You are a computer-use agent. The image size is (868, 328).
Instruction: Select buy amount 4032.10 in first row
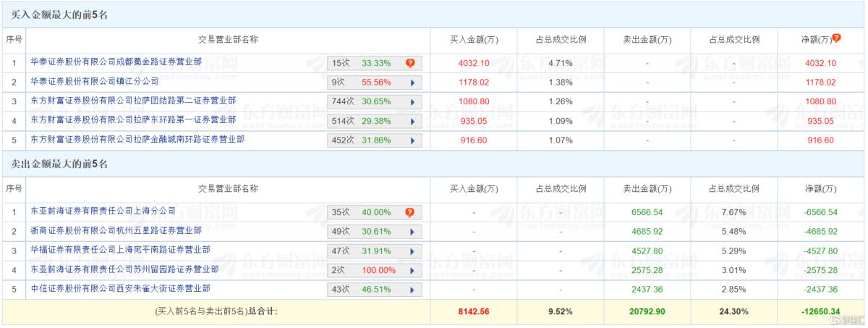tap(474, 63)
